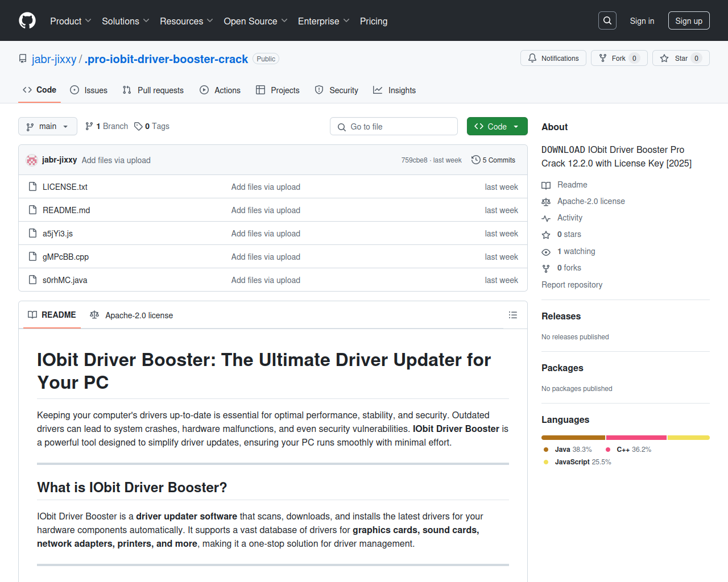The image size is (728, 582).
Task: Click the 1 watching link
Action: pos(576,251)
